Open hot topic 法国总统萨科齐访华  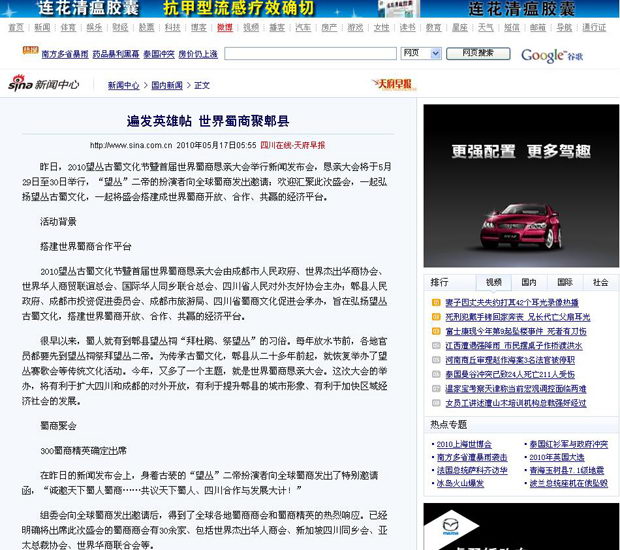coord(472,471)
